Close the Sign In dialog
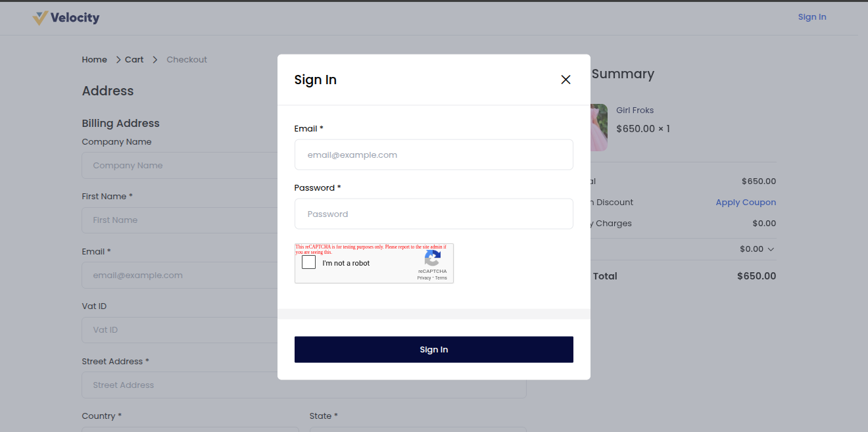The image size is (868, 432). coord(566,80)
